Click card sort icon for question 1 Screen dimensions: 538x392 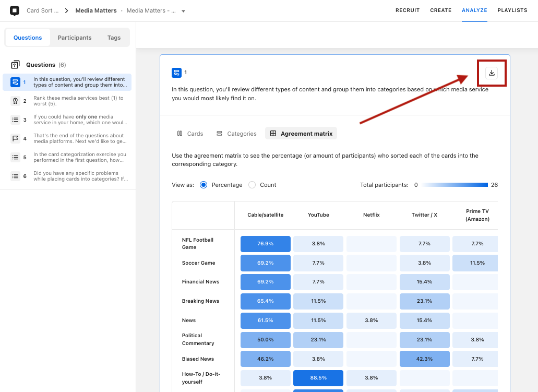(x=15, y=82)
